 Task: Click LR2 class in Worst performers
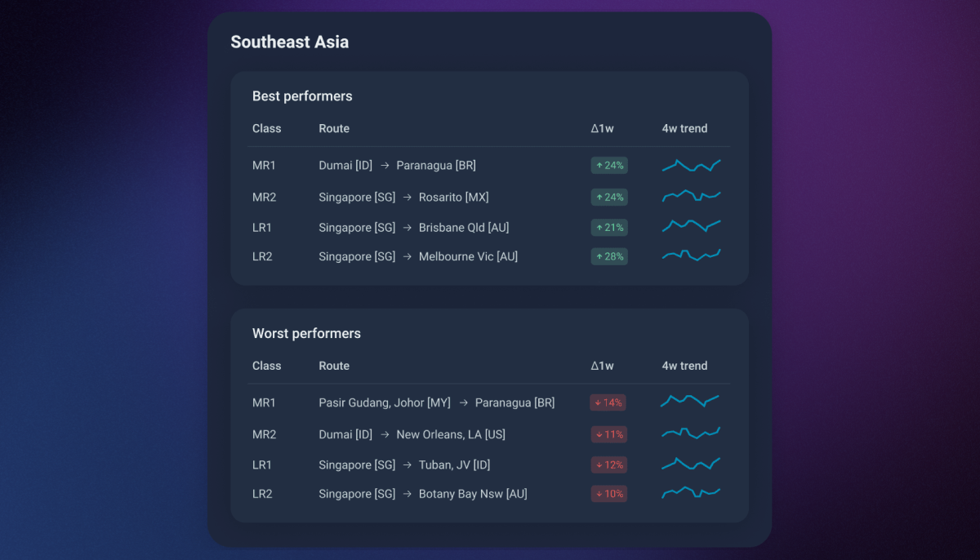pos(262,494)
